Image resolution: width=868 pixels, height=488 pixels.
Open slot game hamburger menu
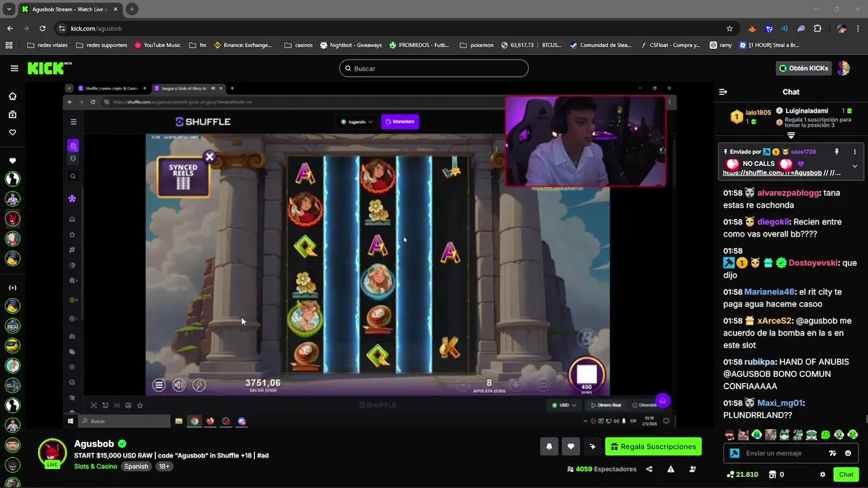[159, 385]
